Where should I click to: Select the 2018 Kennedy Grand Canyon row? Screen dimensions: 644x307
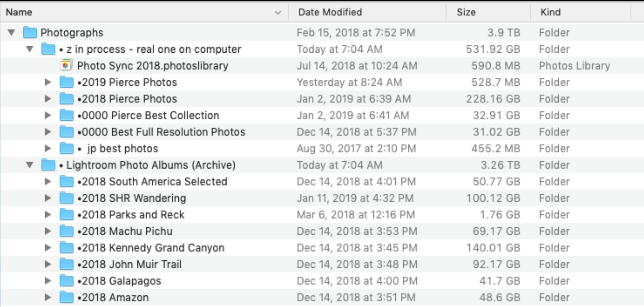[322, 248]
